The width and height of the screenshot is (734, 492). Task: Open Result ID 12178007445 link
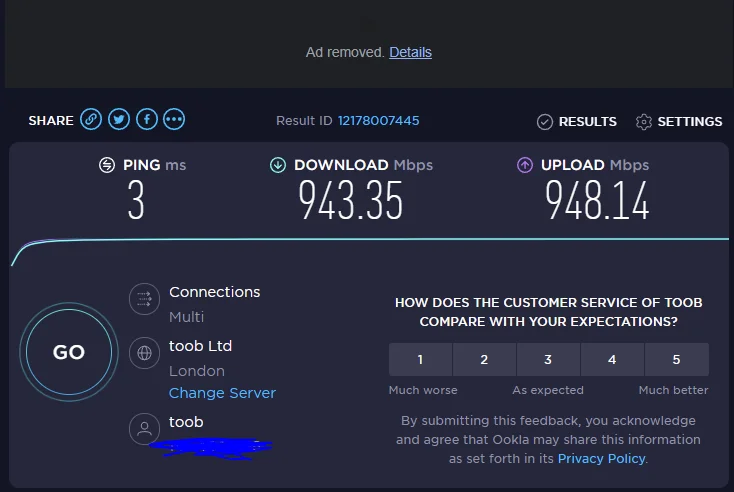pyautogui.click(x=379, y=121)
